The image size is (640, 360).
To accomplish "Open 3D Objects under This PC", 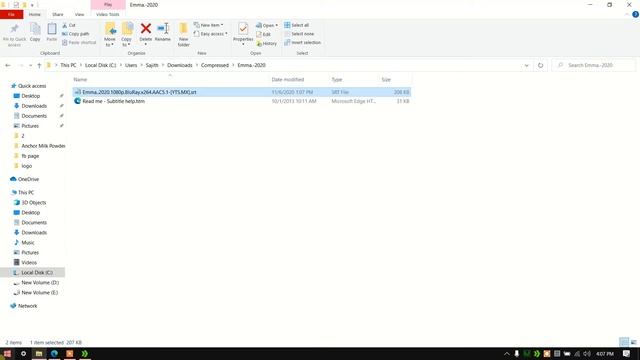I will click(33, 202).
